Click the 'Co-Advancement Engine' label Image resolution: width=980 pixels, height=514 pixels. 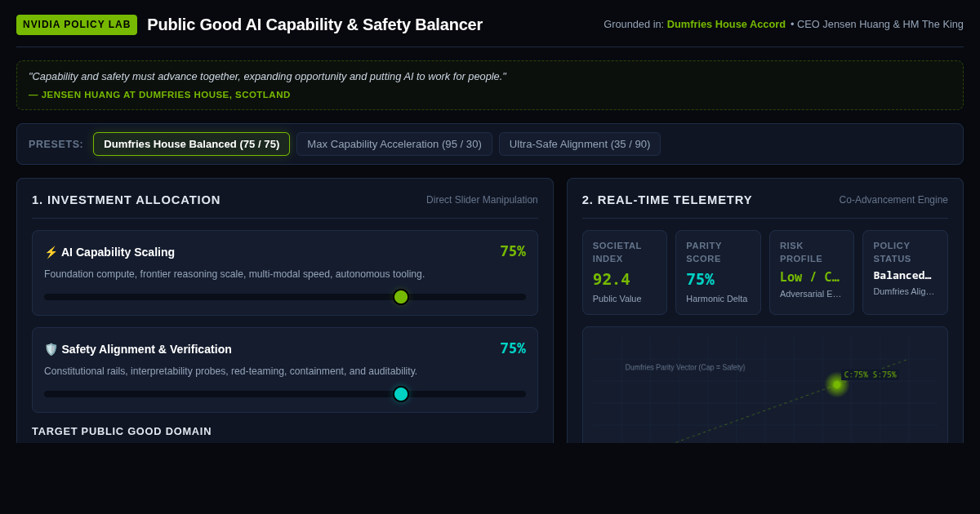[893, 200]
